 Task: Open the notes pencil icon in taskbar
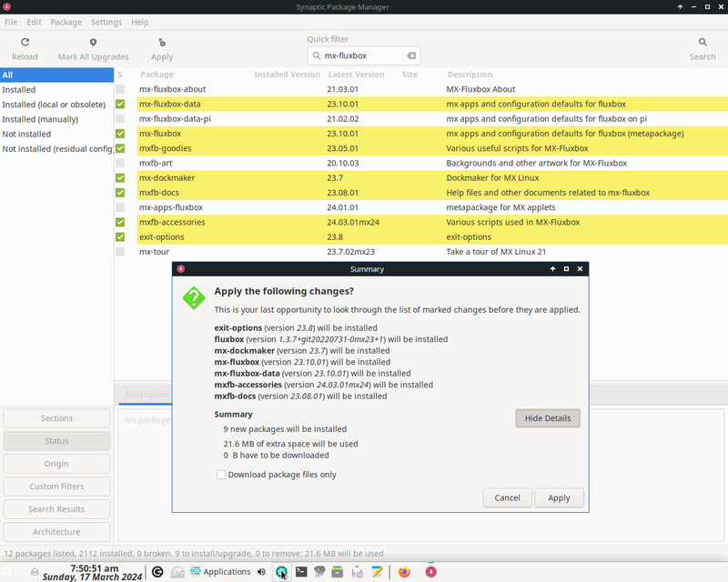tap(377, 572)
